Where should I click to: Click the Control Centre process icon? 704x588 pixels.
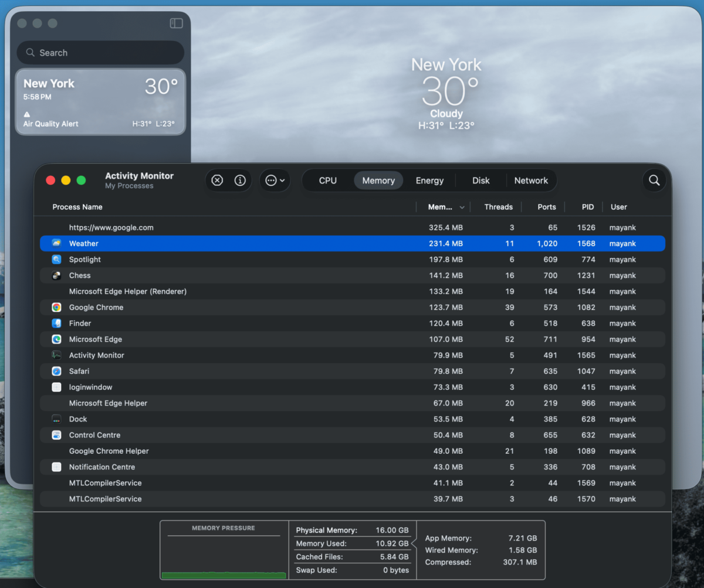56,435
